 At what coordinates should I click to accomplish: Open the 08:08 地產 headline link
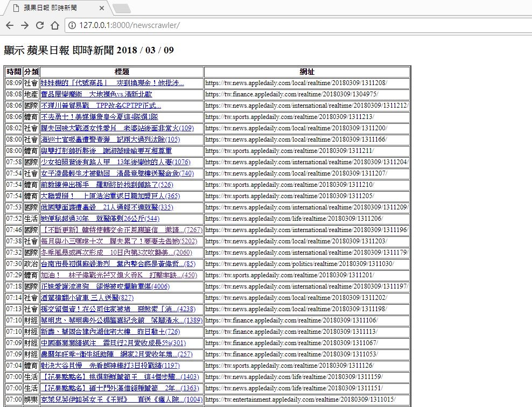[96, 94]
